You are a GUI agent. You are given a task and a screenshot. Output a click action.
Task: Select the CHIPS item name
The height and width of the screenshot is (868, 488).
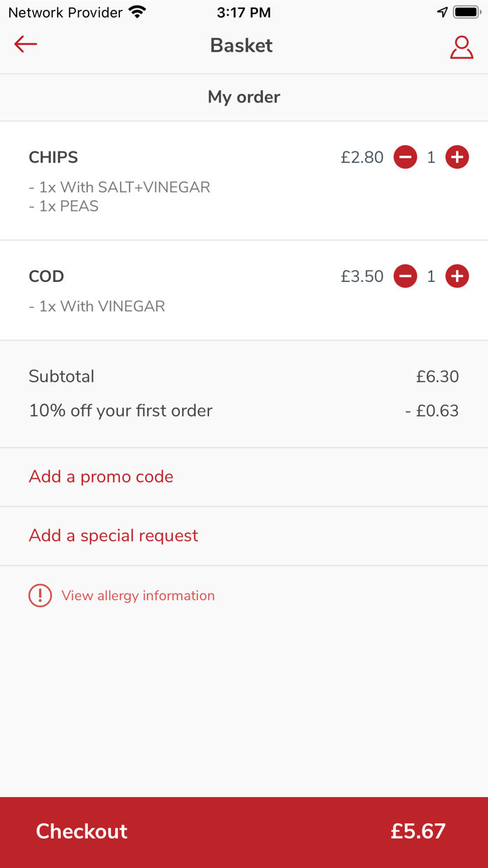point(54,158)
